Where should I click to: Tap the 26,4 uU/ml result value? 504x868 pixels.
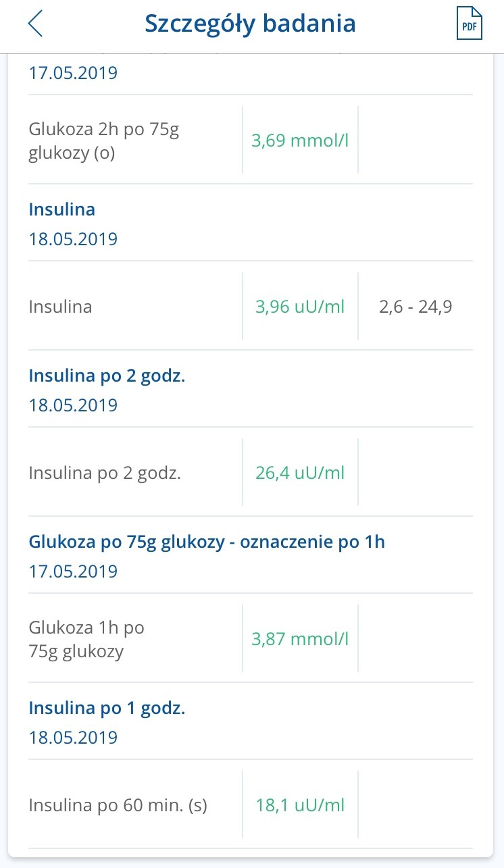pyautogui.click(x=300, y=473)
